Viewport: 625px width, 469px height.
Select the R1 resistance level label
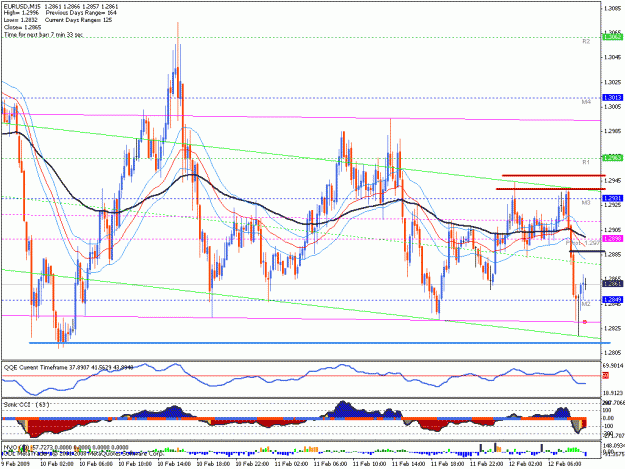pos(586,162)
